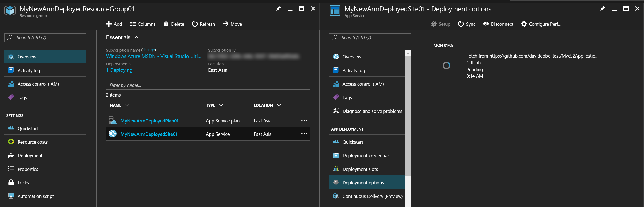Sort by TYPE column chevron
The width and height of the screenshot is (644, 207).
[221, 105]
